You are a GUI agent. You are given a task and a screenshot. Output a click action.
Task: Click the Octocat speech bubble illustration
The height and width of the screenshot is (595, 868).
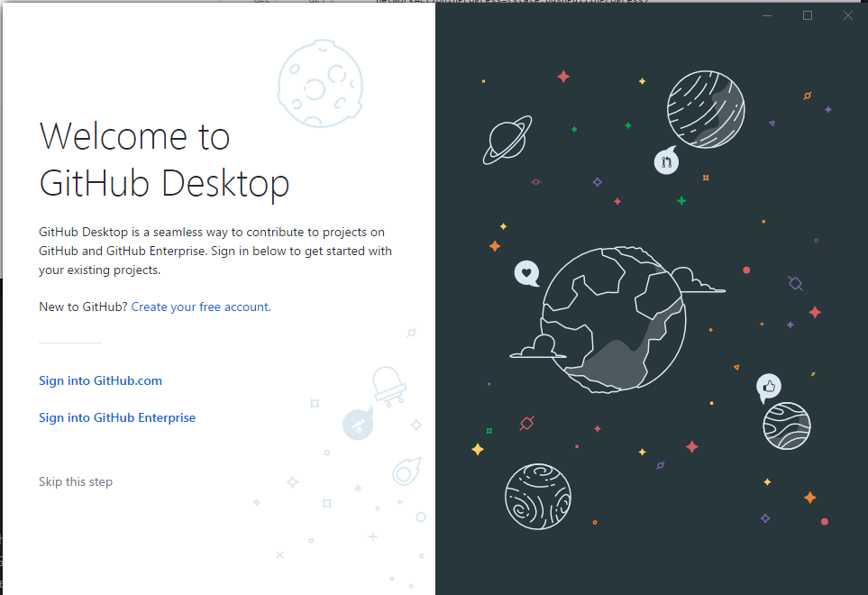tap(666, 161)
